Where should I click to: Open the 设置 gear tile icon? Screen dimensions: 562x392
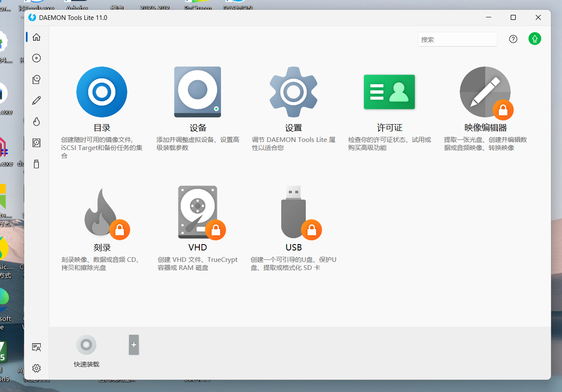(294, 92)
